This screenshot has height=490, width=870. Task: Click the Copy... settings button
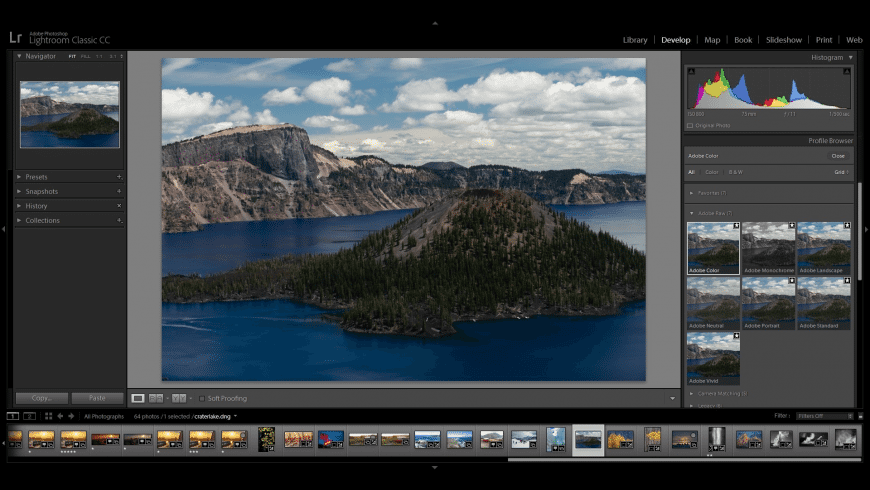point(42,398)
